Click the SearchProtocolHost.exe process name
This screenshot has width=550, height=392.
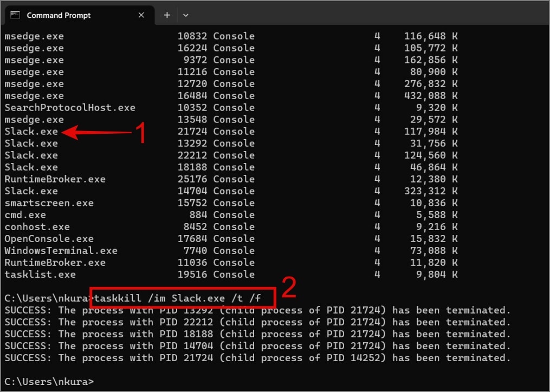[x=70, y=108]
